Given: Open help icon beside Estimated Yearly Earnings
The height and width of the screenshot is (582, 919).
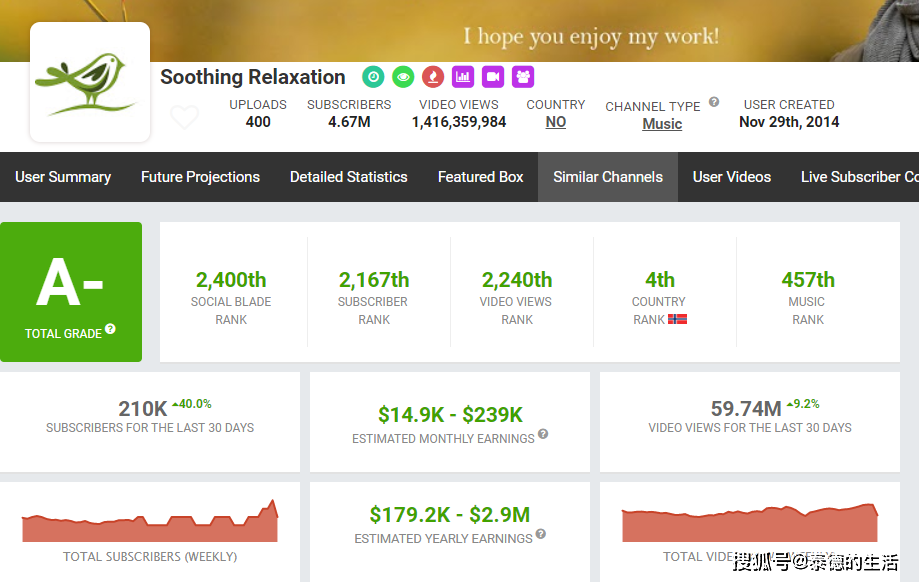Looking at the screenshot, I should 540,534.
